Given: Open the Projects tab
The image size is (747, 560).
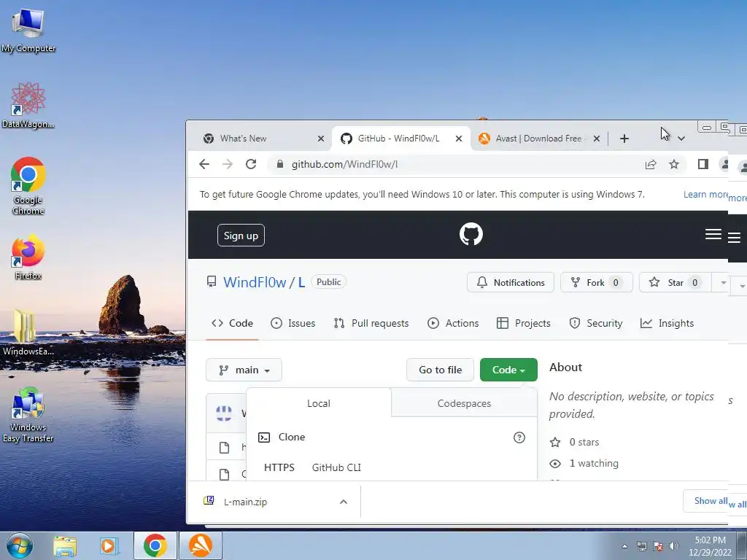Looking at the screenshot, I should pos(523,323).
